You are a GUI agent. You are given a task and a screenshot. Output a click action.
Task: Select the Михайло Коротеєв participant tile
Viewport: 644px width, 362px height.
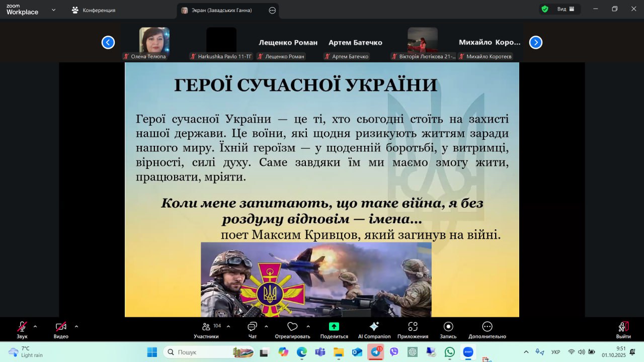pos(490,44)
